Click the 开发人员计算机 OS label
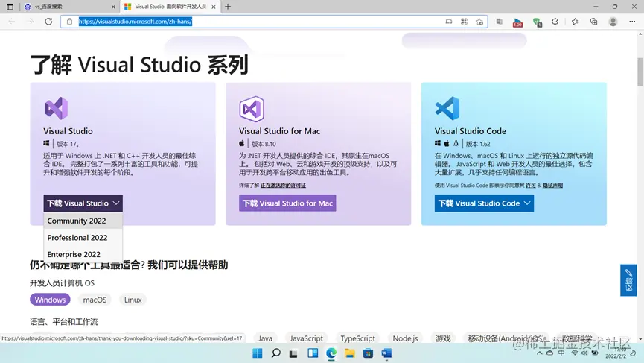 [x=62, y=282]
